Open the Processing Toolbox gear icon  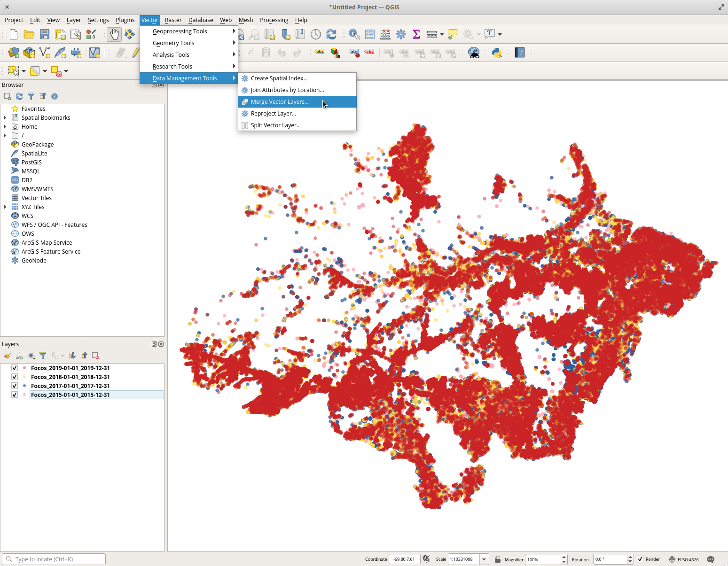point(401,34)
